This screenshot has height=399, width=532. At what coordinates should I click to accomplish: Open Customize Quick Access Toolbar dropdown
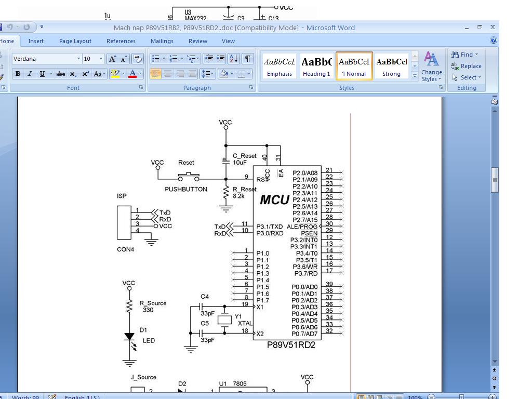pos(42,26)
